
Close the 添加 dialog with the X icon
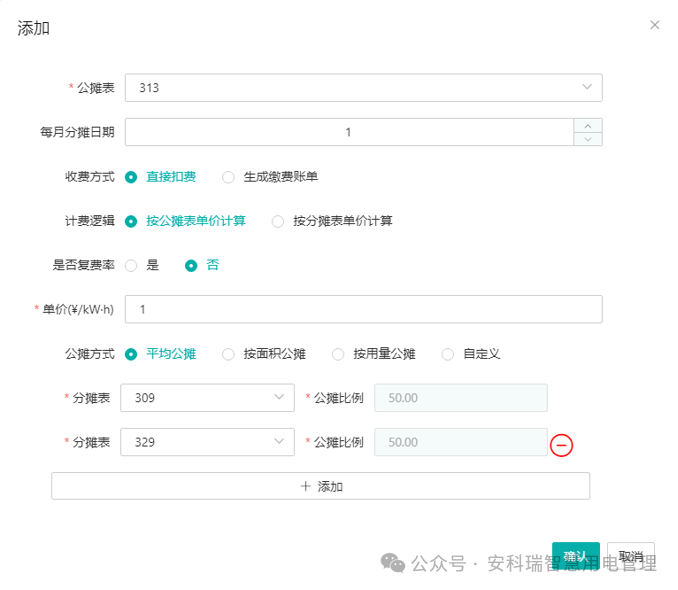(655, 25)
